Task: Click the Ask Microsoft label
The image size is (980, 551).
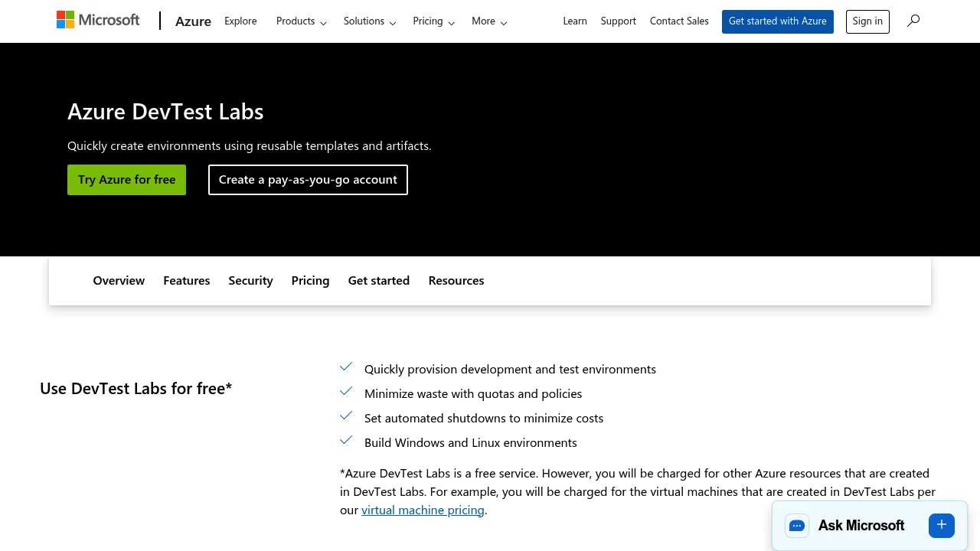Action: point(861,526)
